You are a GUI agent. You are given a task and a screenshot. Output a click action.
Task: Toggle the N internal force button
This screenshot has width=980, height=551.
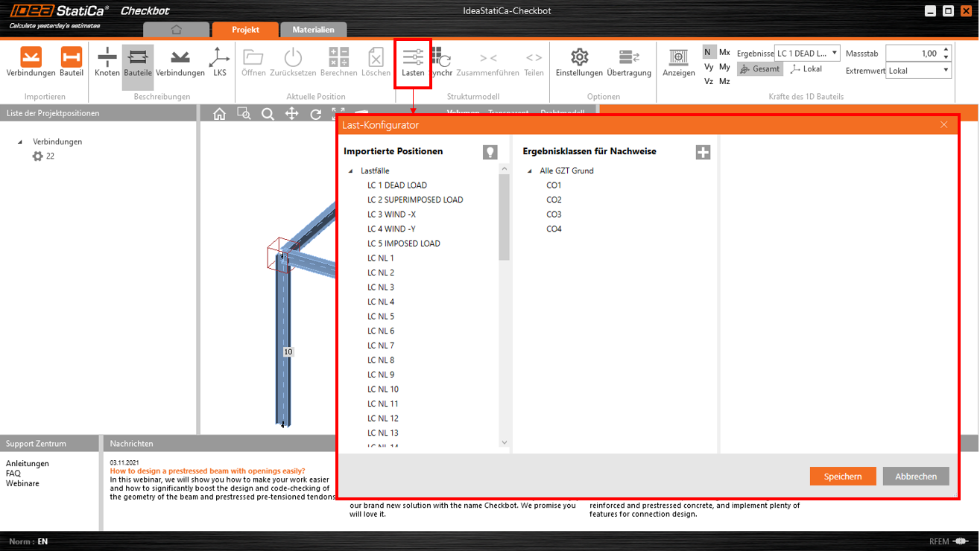[708, 52]
